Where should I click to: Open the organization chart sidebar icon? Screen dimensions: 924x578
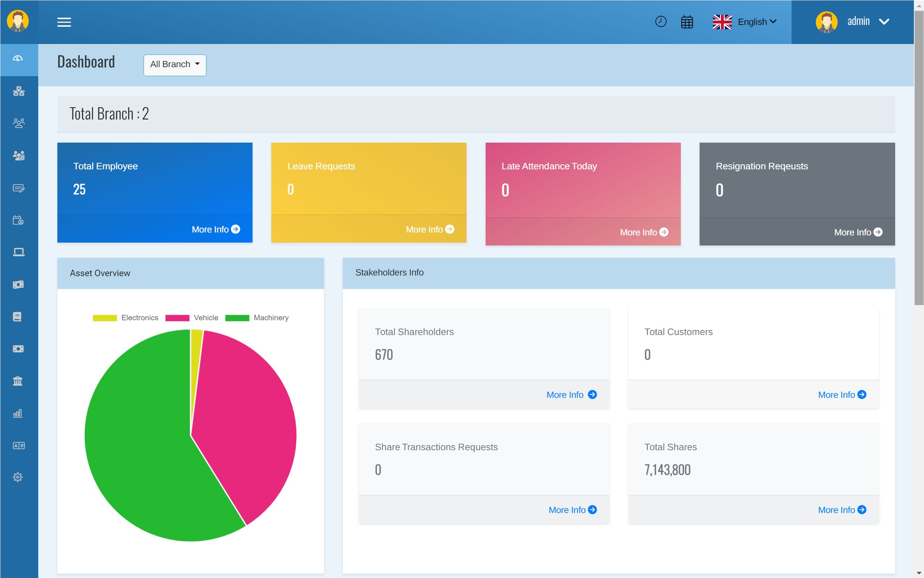[x=18, y=91]
